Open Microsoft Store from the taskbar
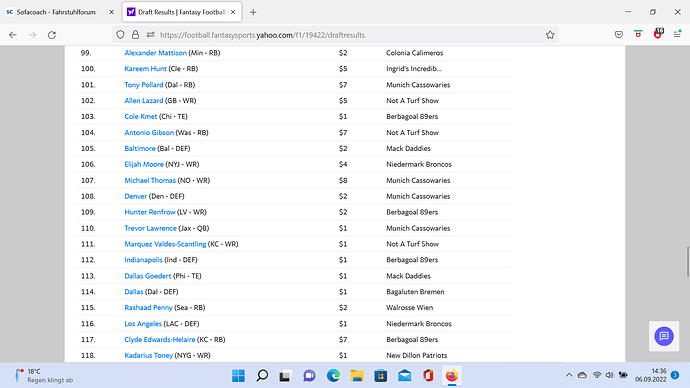The image size is (690, 388). [381, 376]
